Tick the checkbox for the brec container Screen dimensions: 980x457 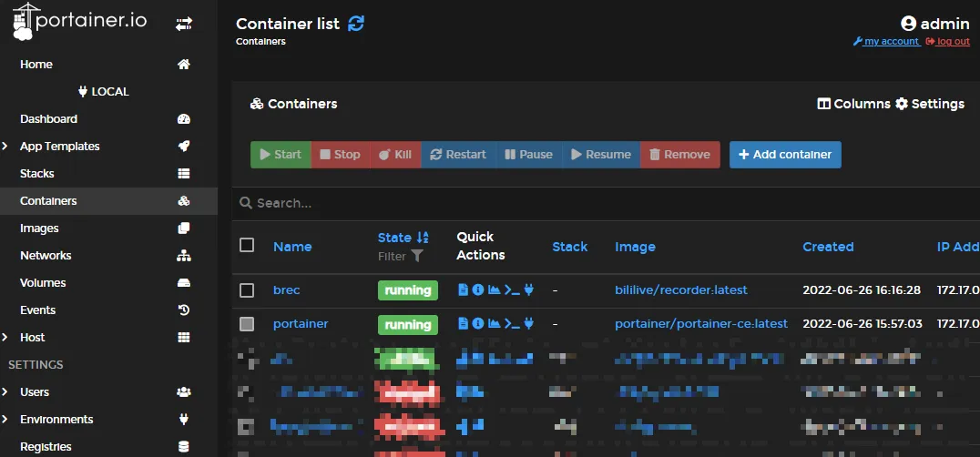[247, 290]
